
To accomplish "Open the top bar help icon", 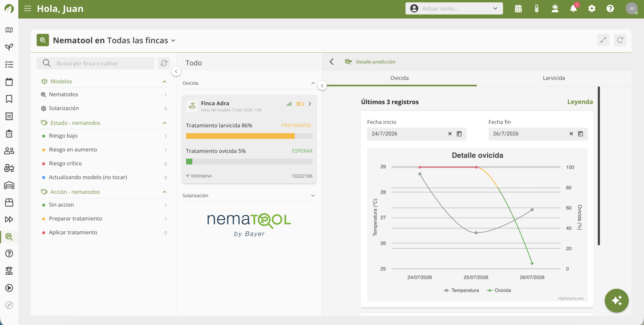I will [x=610, y=9].
